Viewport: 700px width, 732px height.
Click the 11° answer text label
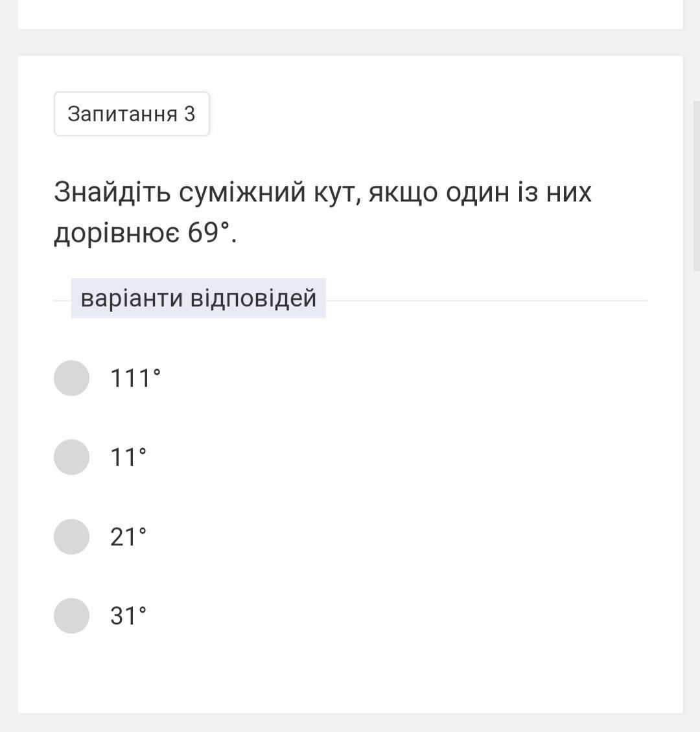coord(128,457)
